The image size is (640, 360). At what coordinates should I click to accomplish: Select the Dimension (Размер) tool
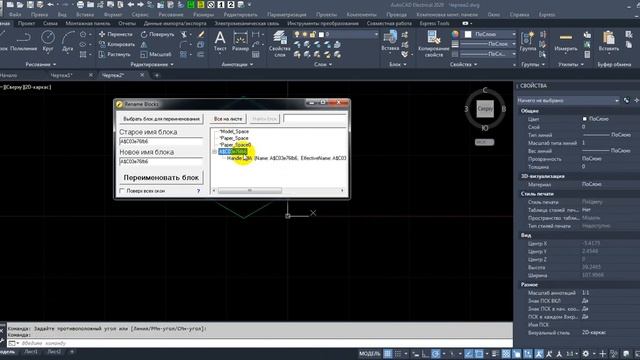pos(240,41)
